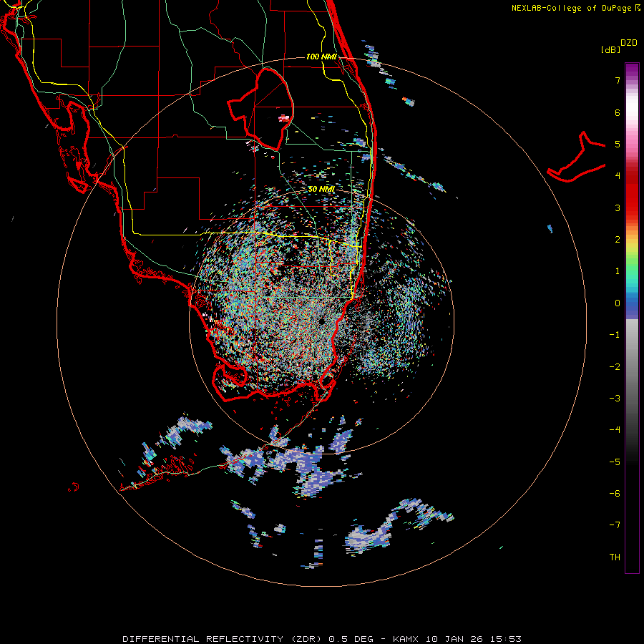
Task: Click the 3 value on color scale
Action: tap(618, 208)
